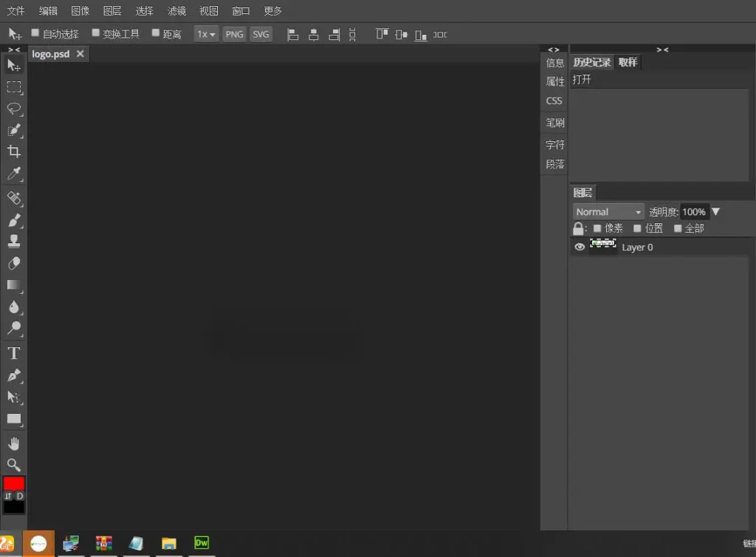756x557 pixels.
Task: Check the 变换工具 option
Action: [x=96, y=33]
